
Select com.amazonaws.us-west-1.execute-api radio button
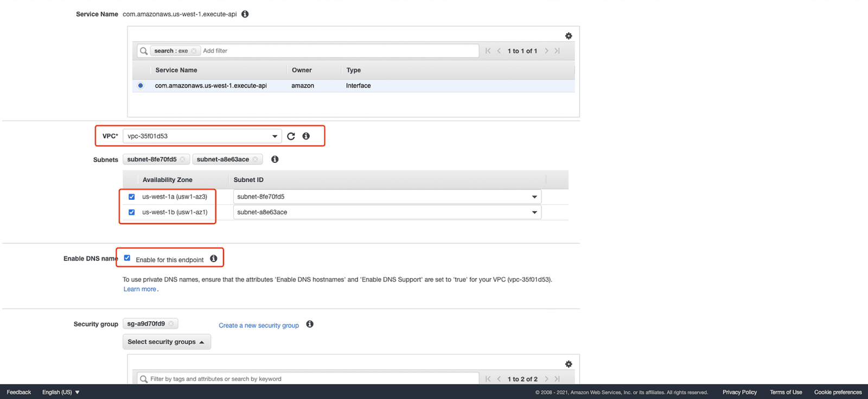[x=141, y=86]
